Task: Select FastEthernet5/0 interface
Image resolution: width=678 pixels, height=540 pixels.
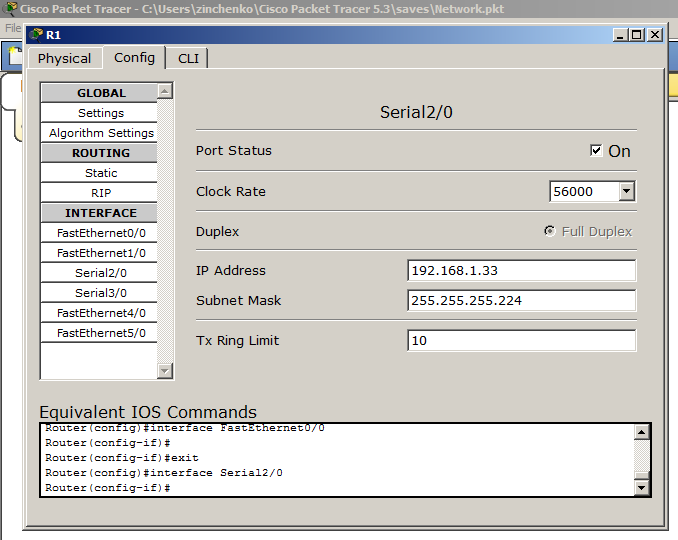Action: pyautogui.click(x=99, y=333)
